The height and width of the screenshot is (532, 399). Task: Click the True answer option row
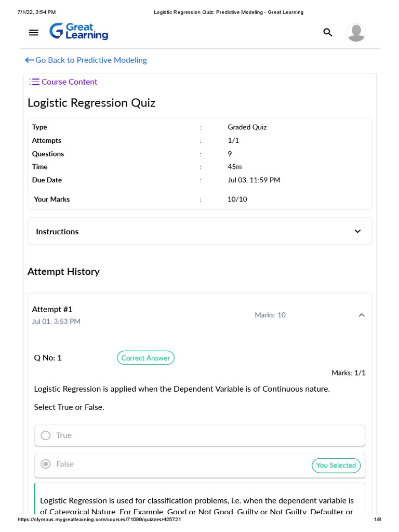199,435
